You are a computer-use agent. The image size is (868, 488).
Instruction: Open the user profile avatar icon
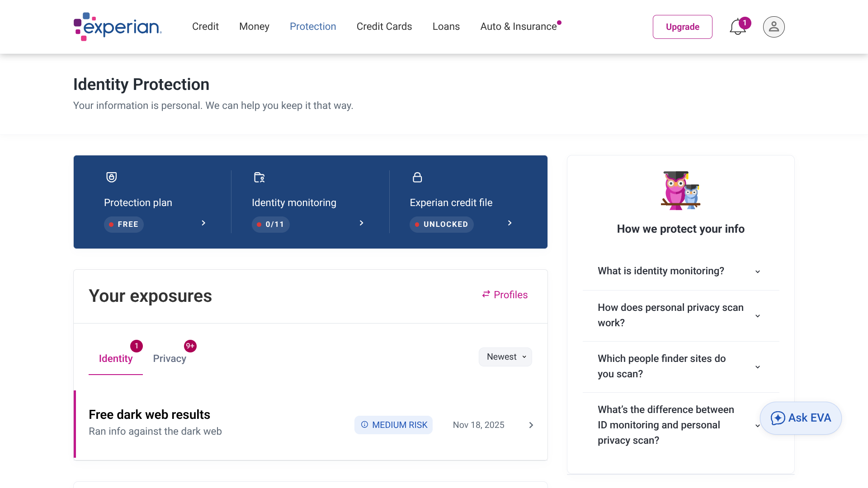[x=774, y=27]
